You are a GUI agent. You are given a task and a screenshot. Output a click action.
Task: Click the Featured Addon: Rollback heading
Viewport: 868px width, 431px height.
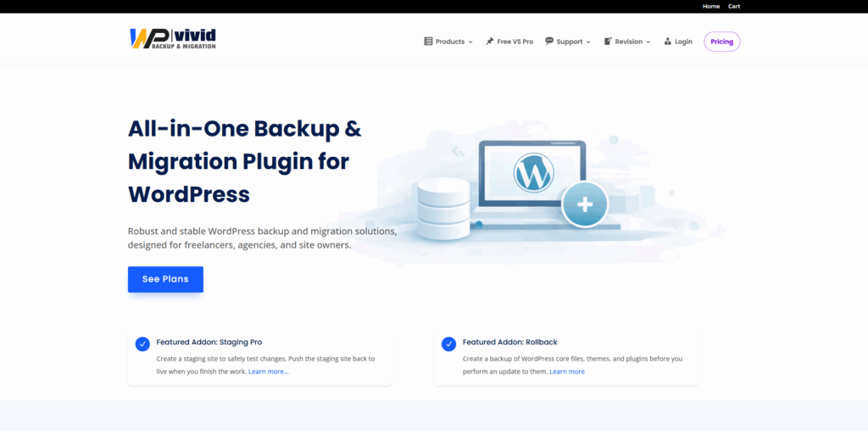click(509, 343)
